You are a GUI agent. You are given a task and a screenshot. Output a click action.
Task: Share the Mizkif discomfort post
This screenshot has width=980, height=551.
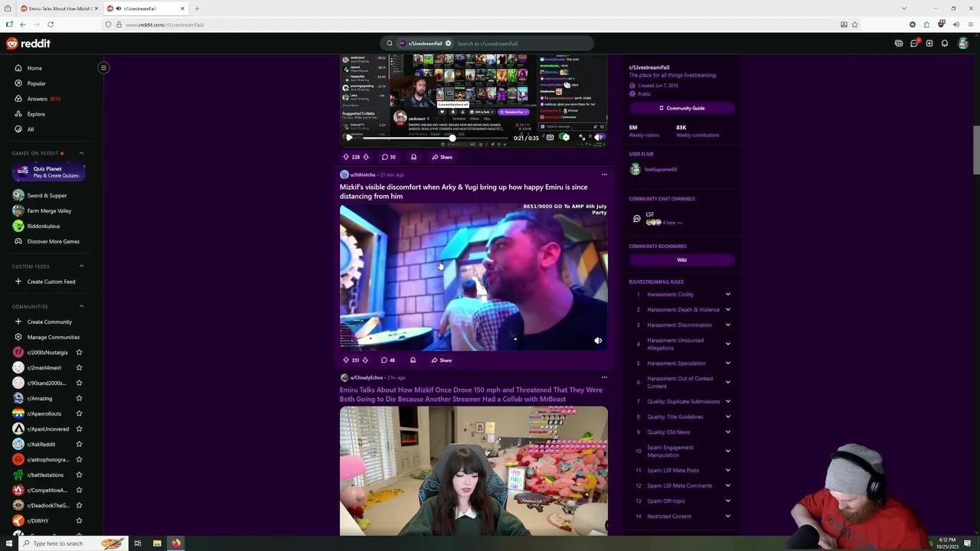click(x=441, y=360)
